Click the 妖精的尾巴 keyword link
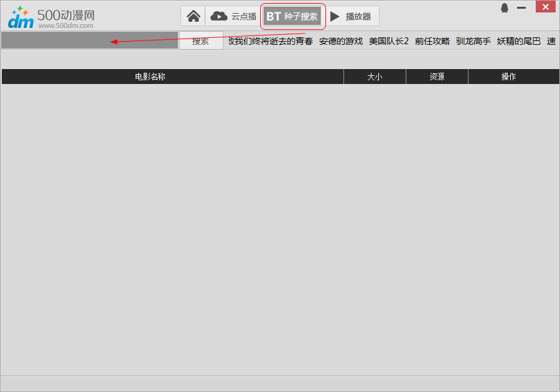This screenshot has width=560, height=392. pyautogui.click(x=518, y=42)
